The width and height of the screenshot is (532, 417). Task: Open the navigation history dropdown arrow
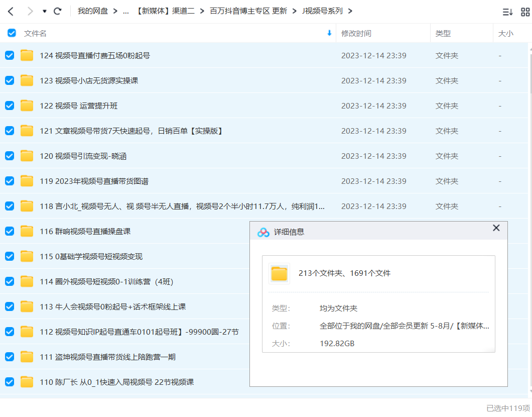point(44,11)
